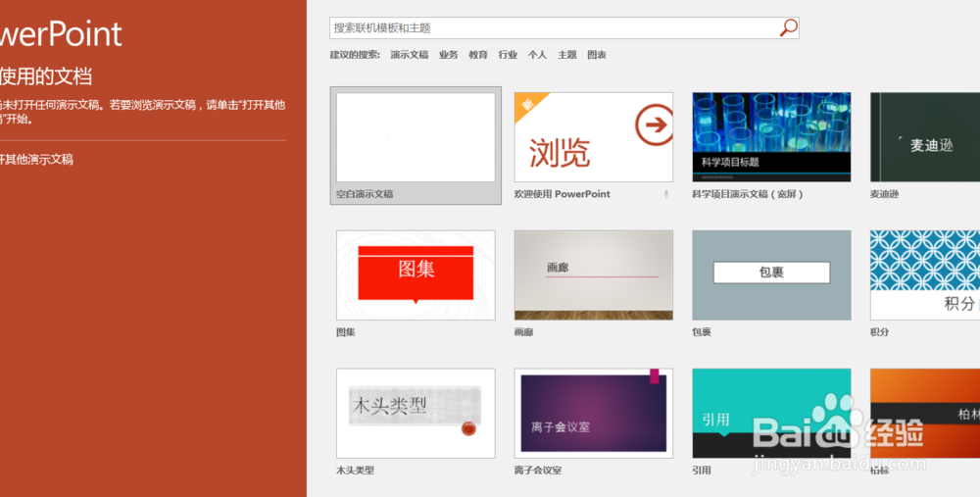Open other presentations link in sidebar
The height and width of the screenshot is (497, 980).
click(x=36, y=160)
